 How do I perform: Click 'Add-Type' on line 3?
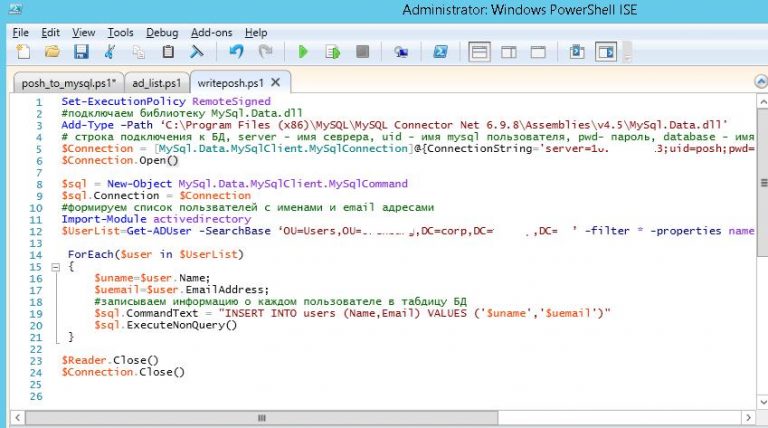tap(87, 125)
